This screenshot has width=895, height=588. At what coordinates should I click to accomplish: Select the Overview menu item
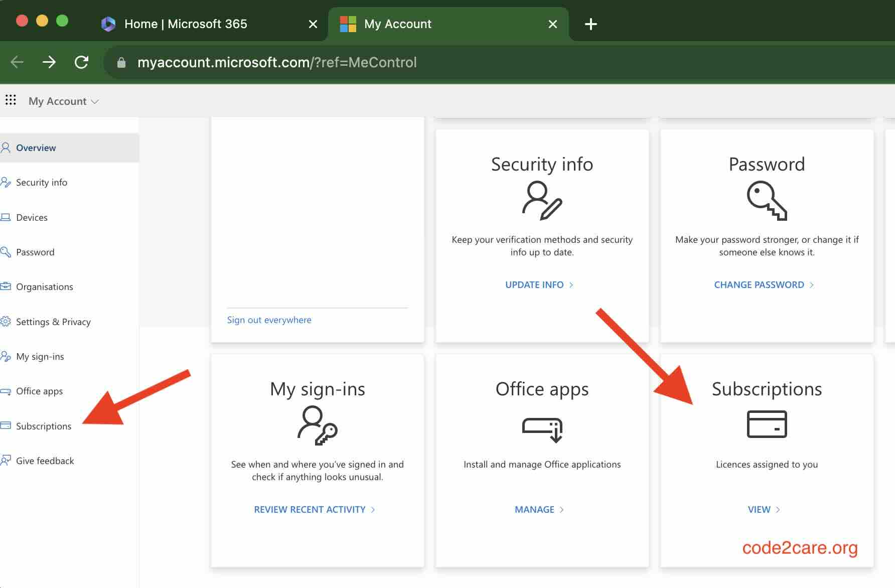(36, 148)
